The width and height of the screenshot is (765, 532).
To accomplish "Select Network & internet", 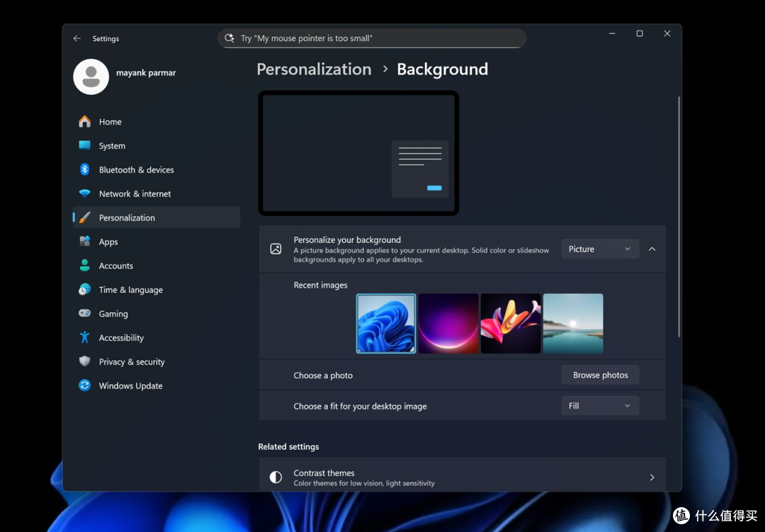I will 156,193.
